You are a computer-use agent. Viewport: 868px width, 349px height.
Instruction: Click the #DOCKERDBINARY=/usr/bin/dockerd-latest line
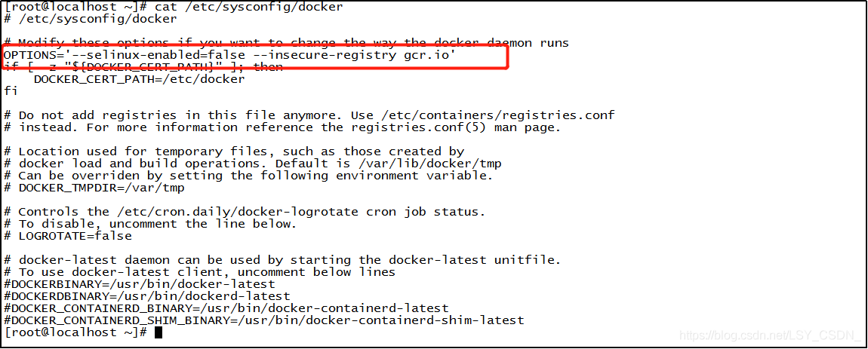click(x=147, y=296)
